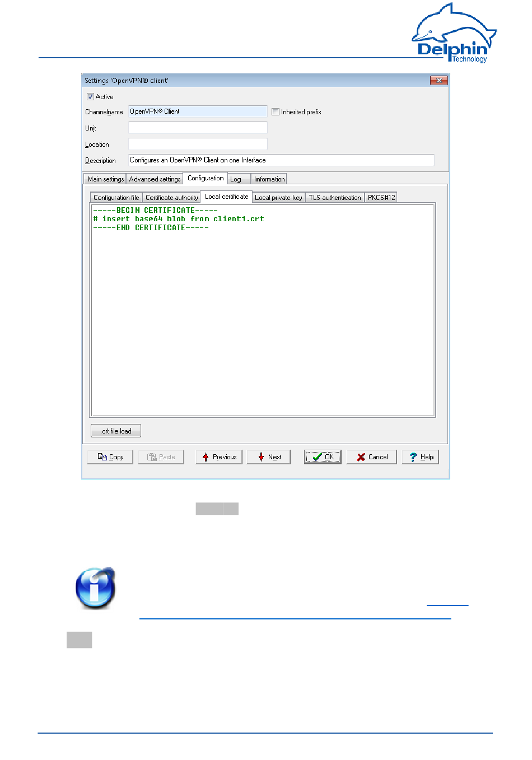Load a .crt file
532x760 pixels.
pyautogui.click(x=116, y=431)
